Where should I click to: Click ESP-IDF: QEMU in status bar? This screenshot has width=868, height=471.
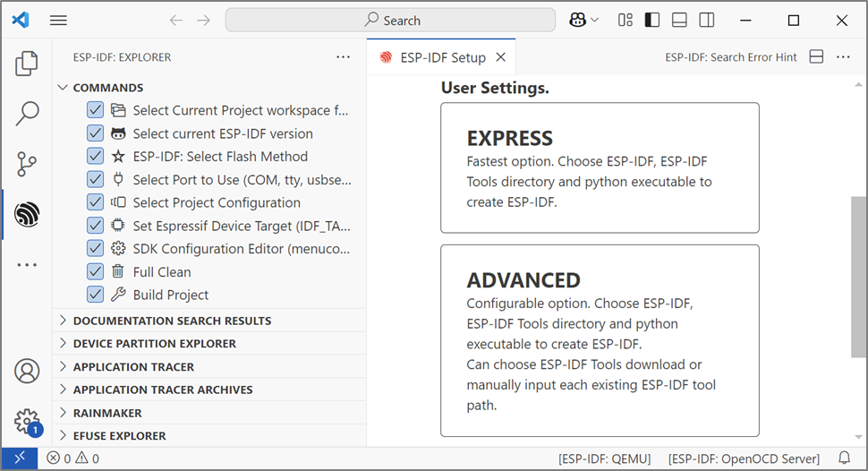(x=605, y=458)
